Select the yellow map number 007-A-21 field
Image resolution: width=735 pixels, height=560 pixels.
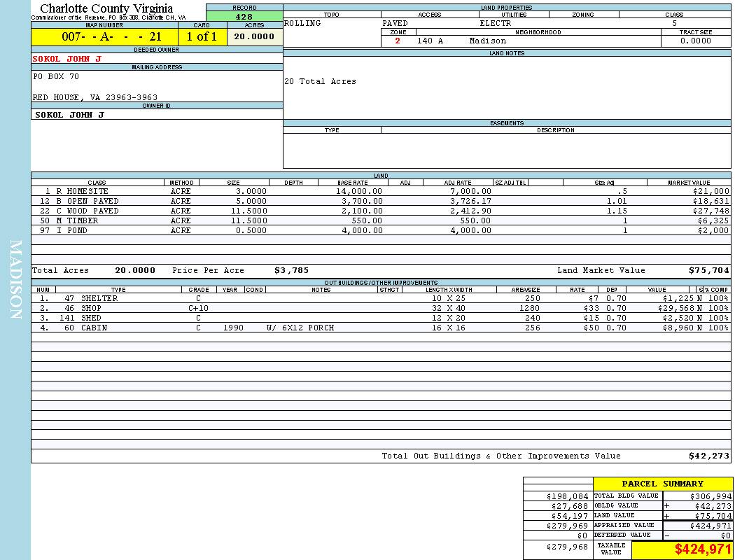pos(104,37)
